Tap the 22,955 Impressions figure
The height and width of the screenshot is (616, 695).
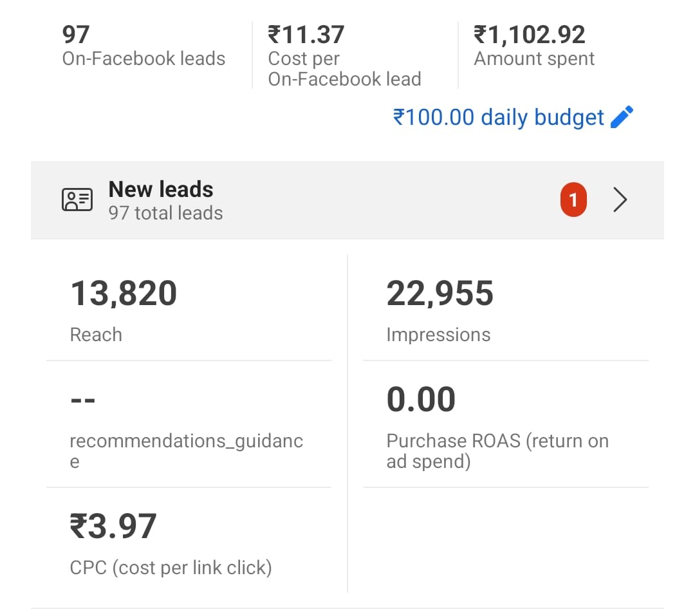[440, 294]
